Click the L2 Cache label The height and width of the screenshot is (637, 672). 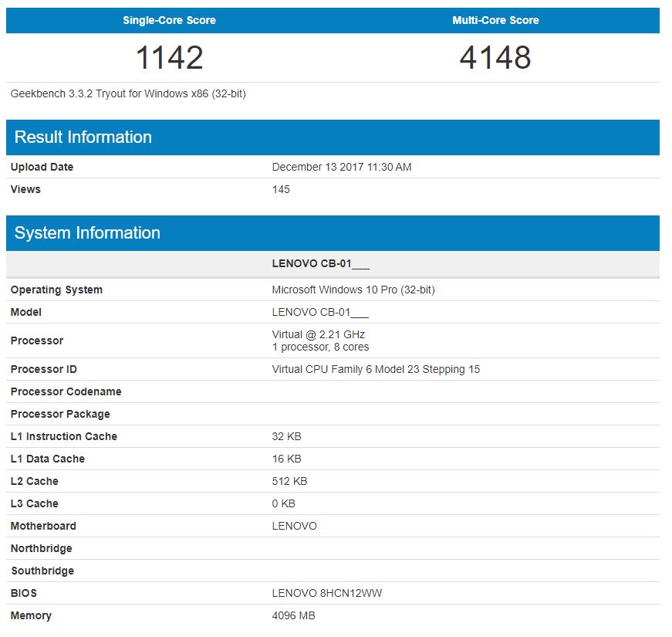34,481
